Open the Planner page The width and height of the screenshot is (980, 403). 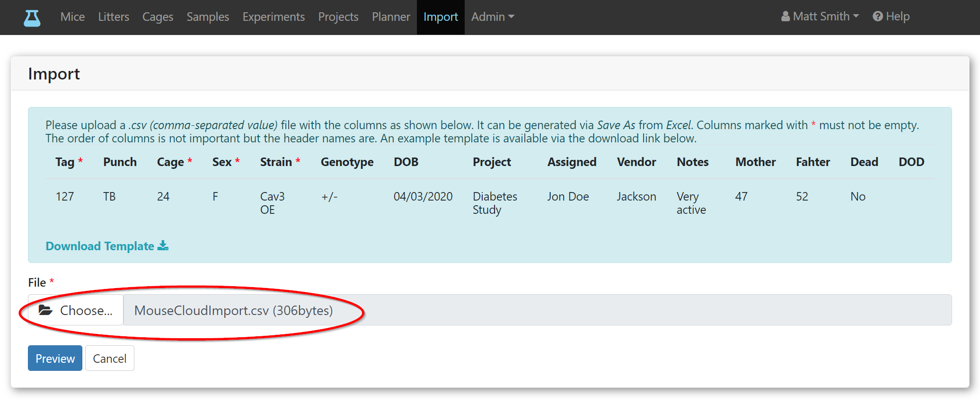pyautogui.click(x=391, y=17)
